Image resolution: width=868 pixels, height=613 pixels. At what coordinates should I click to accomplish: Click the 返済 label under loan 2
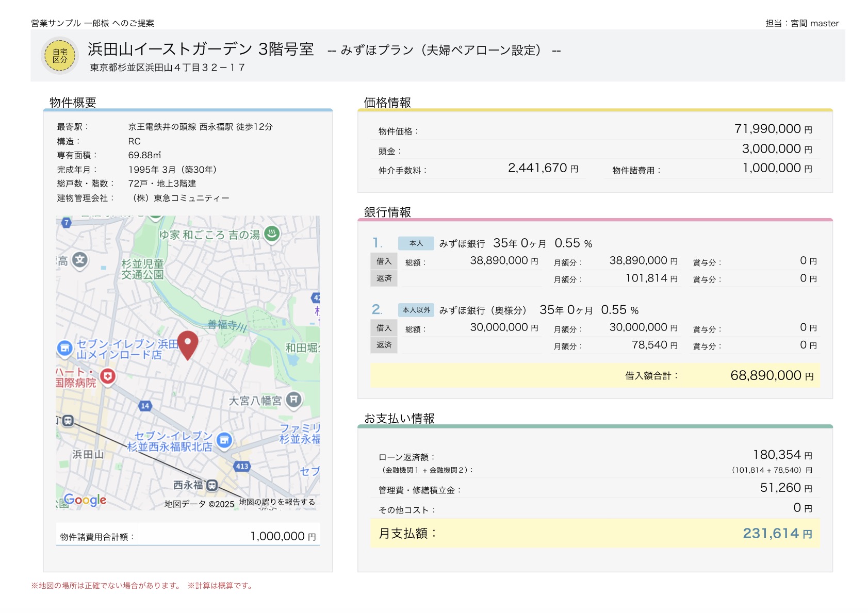(x=384, y=345)
